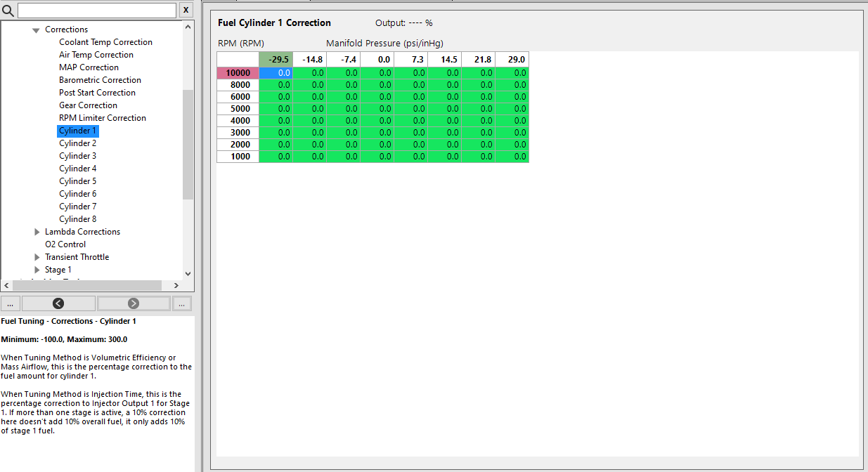Switch to Cylinder 6 correction
The image size is (868, 472).
77,194
